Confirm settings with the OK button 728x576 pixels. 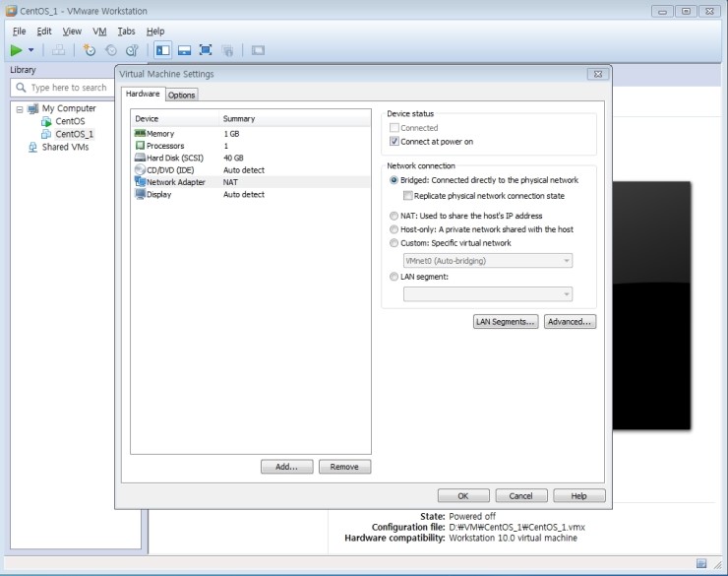[x=463, y=495]
